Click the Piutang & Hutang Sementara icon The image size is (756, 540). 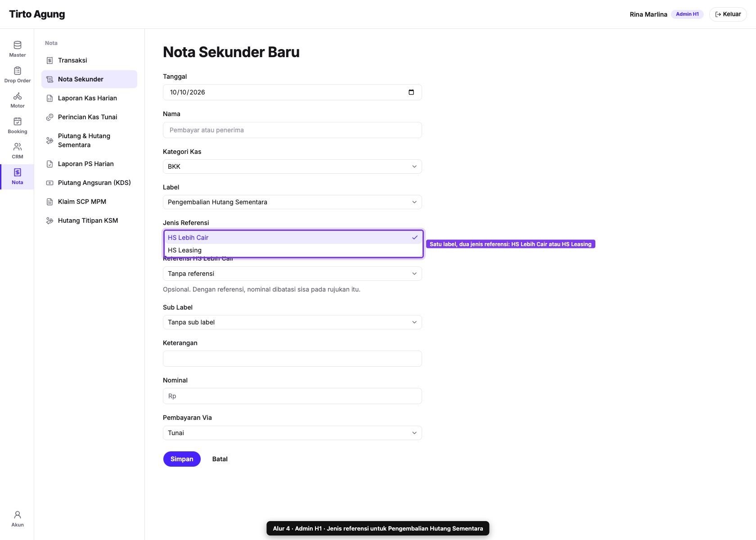click(x=50, y=140)
